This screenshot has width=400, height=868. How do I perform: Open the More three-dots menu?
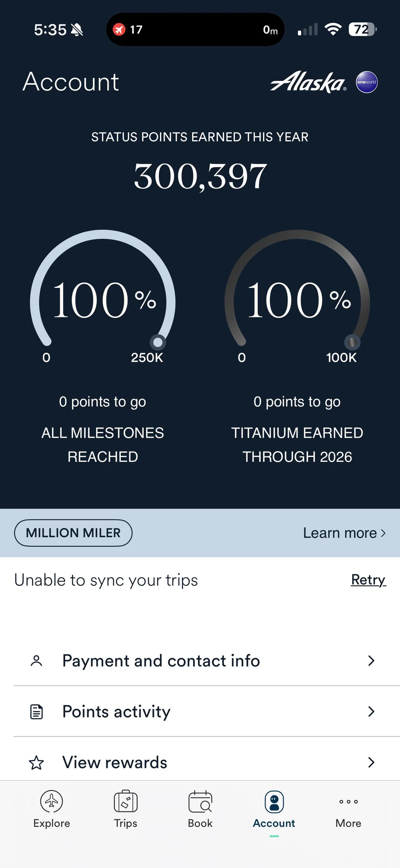(x=348, y=801)
